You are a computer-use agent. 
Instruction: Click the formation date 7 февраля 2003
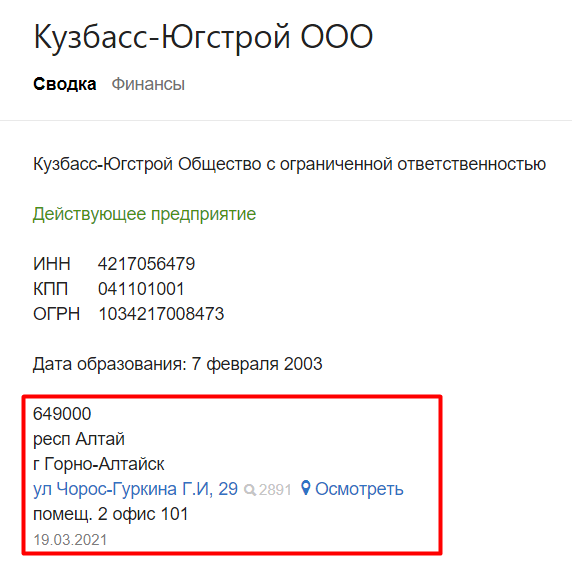257,364
